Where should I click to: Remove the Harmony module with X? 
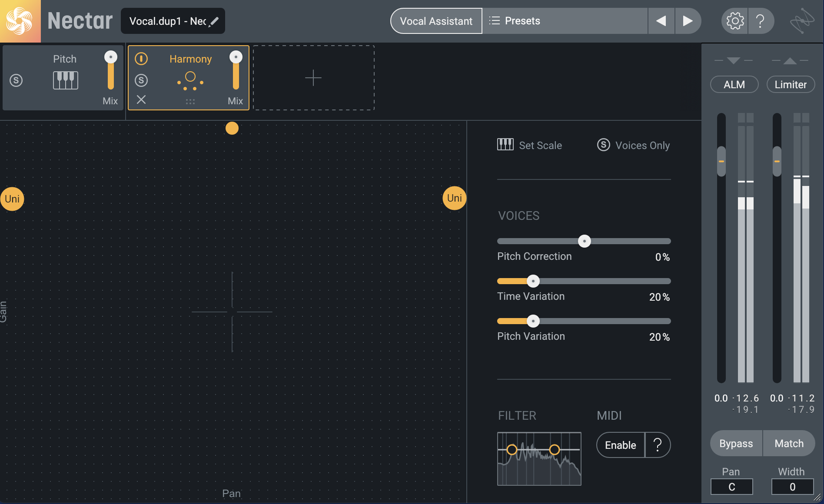pos(141,99)
